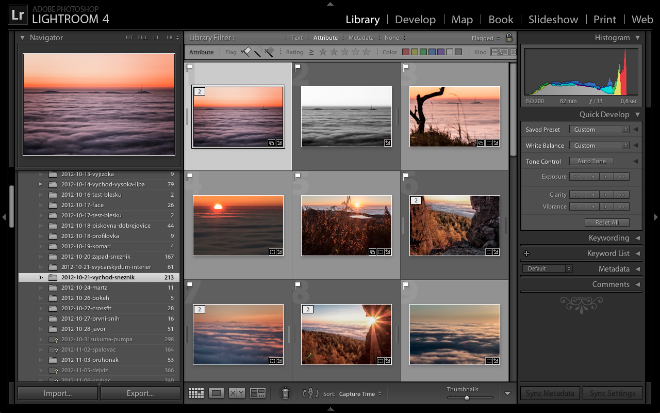Open Compare view (X|Y icon)
This screenshot has width=660, height=413.
[237, 394]
